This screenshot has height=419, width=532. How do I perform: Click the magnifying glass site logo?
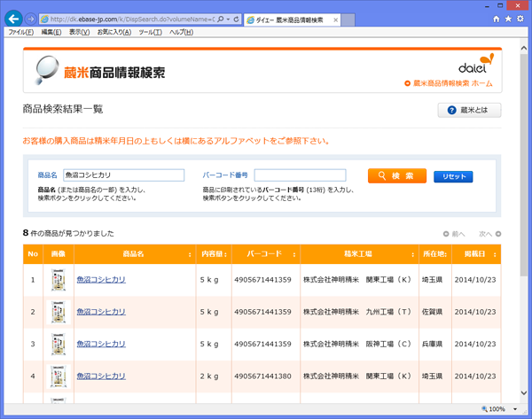pyautogui.click(x=47, y=70)
